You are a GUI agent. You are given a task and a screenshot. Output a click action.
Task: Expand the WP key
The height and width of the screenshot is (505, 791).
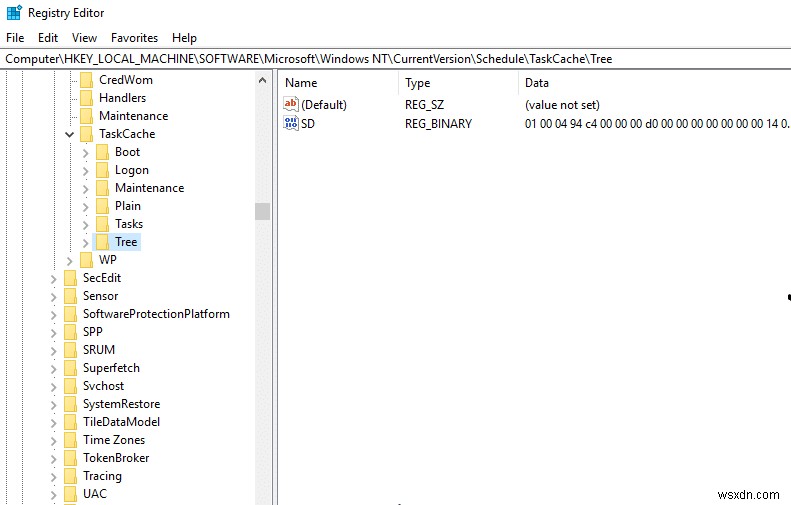click(x=70, y=261)
